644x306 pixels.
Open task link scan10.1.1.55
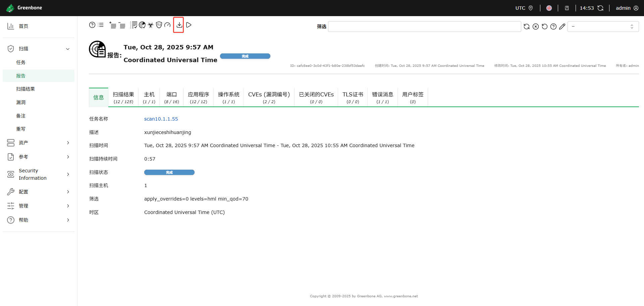tap(161, 119)
